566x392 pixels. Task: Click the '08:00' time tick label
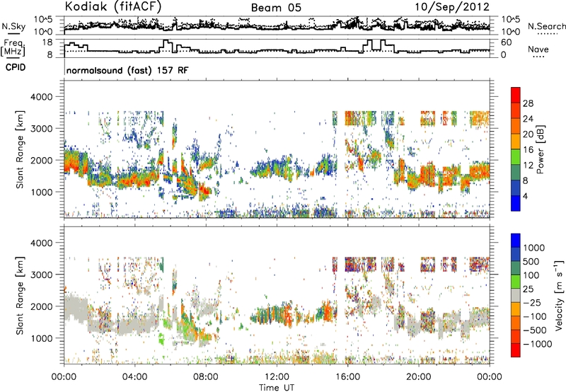coord(206,377)
